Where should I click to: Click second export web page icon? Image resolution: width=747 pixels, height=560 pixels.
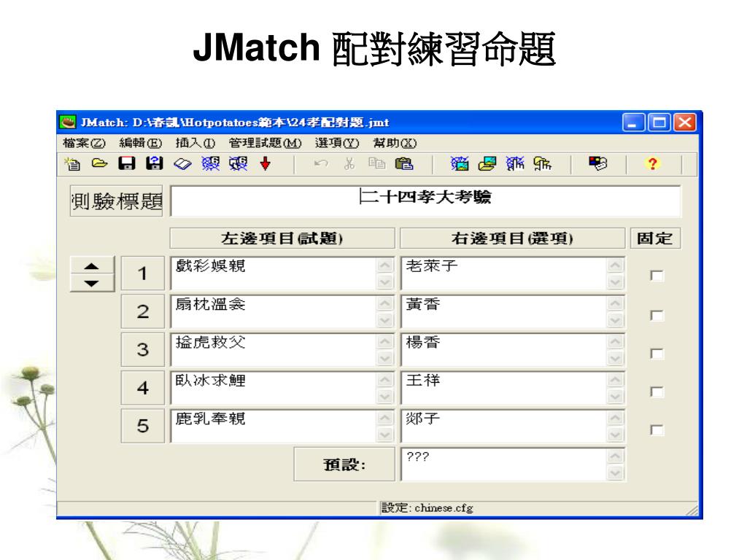(239, 163)
